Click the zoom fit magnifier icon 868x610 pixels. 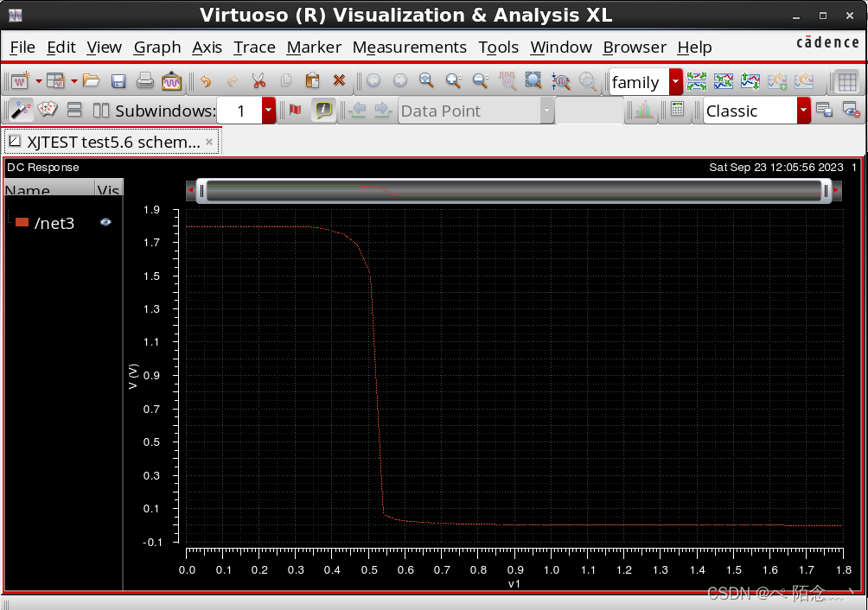[426, 80]
